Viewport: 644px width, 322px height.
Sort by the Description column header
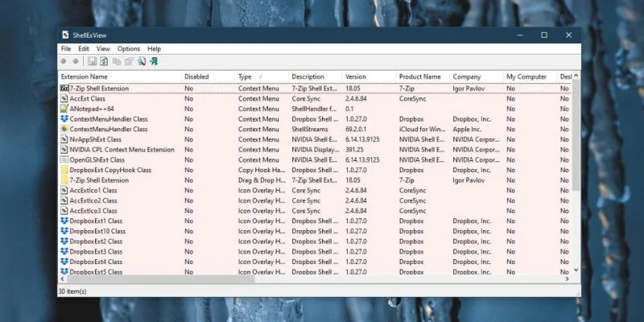pos(316,76)
